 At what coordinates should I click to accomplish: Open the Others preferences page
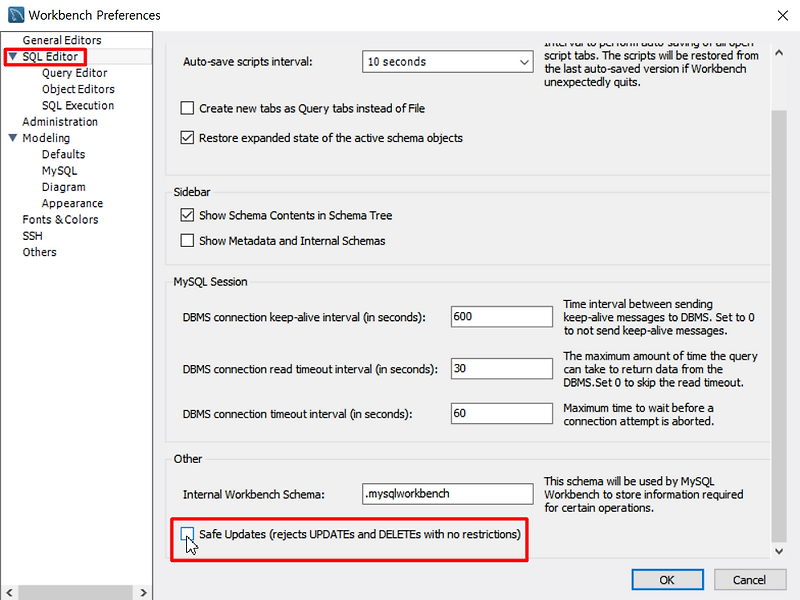[39, 251]
